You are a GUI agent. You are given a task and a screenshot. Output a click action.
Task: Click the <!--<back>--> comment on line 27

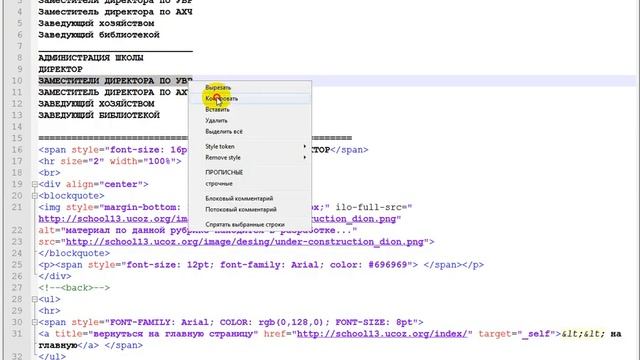point(74,288)
